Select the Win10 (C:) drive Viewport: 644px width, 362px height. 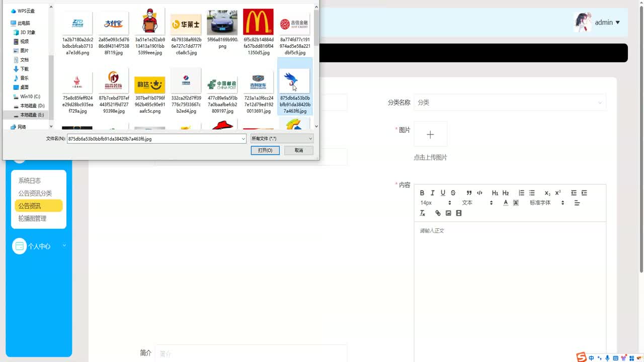point(27,97)
